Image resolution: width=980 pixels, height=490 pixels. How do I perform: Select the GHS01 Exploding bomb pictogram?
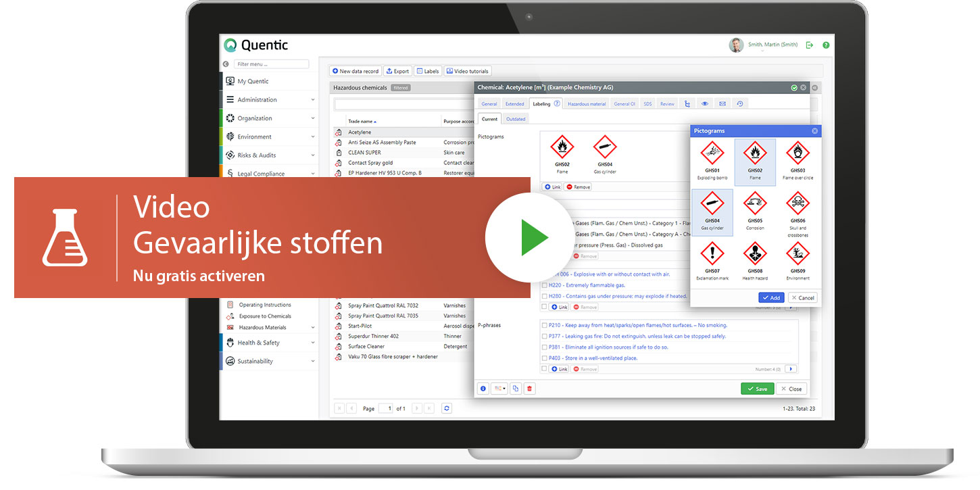pyautogui.click(x=712, y=162)
